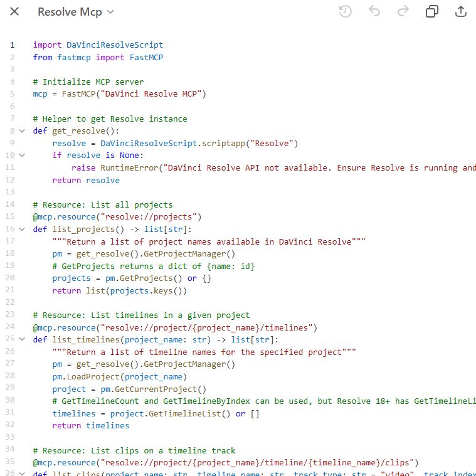This screenshot has height=476, width=476.
Task: Collapse the list_timelines function fold arrow
Action: coord(22,339)
